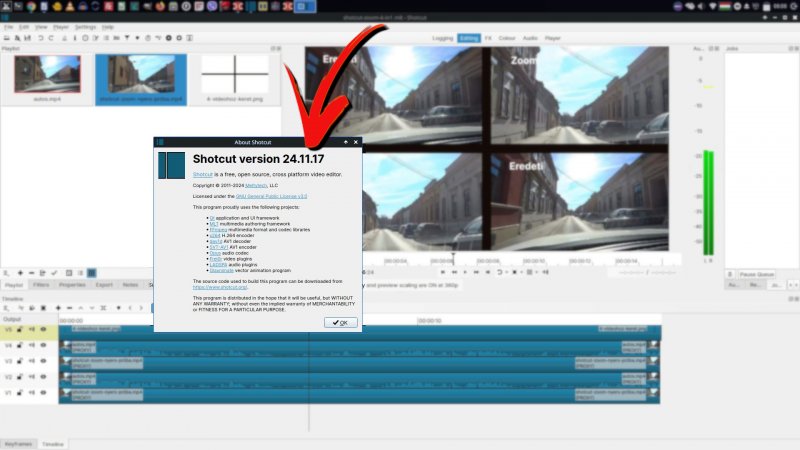
Task: Open the Jobs panel menu button
Action: (730, 274)
